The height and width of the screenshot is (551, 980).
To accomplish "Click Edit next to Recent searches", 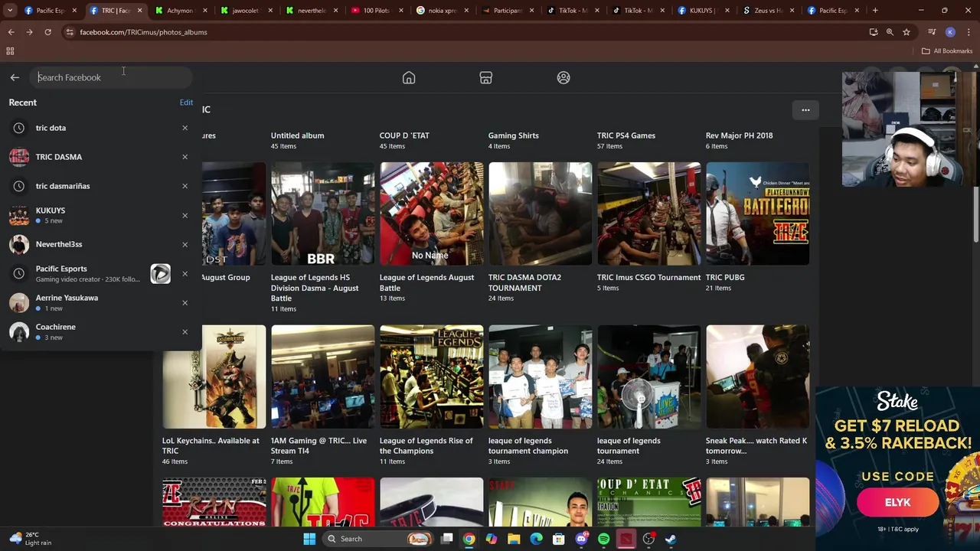I will click(x=186, y=102).
